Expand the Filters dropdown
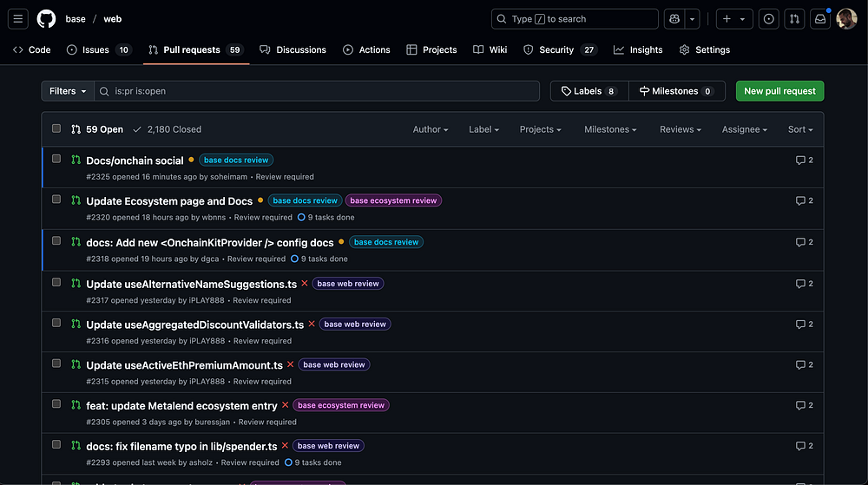This screenshot has width=868, height=485. (68, 91)
